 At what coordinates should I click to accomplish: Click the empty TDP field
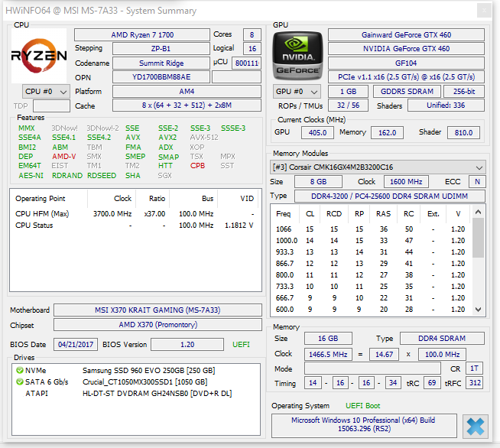(52, 106)
